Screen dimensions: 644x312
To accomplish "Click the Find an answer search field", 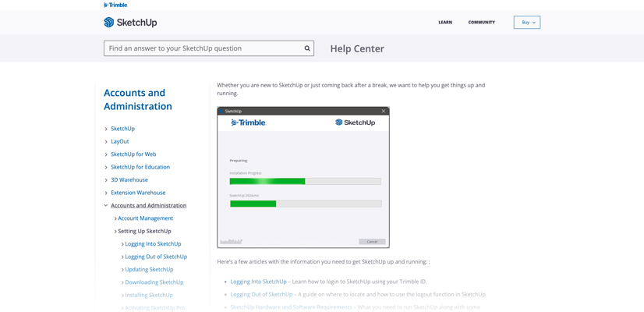I will [x=209, y=48].
